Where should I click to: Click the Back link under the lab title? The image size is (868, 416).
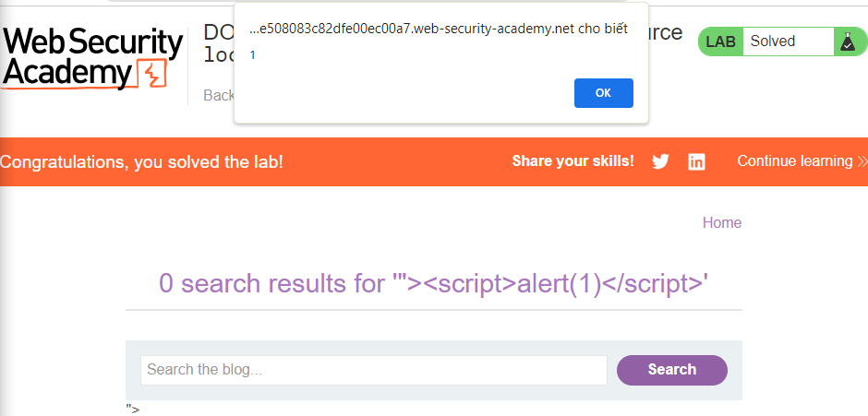point(218,95)
